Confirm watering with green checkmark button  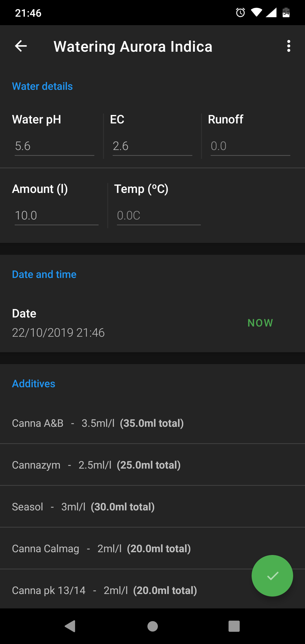click(272, 576)
